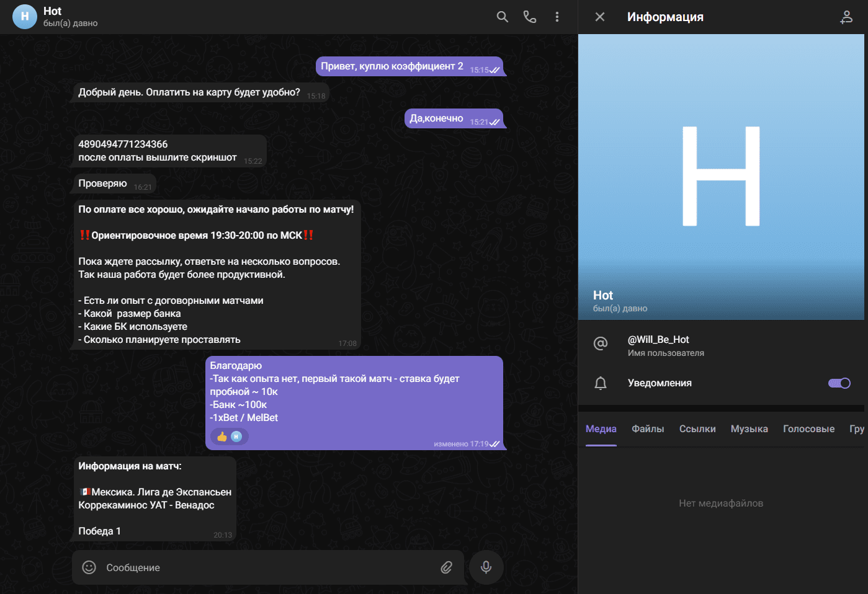
Task: Click the Hot avatar in chat header
Action: pyautogui.click(x=25, y=17)
